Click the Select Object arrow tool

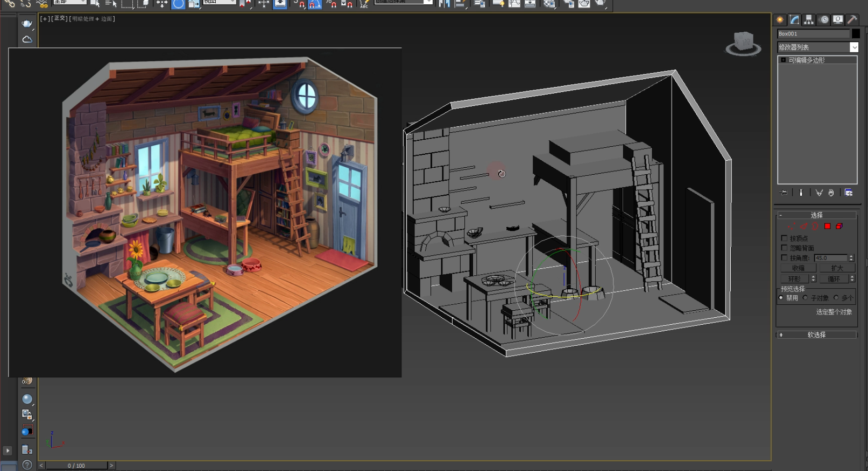[95, 4]
